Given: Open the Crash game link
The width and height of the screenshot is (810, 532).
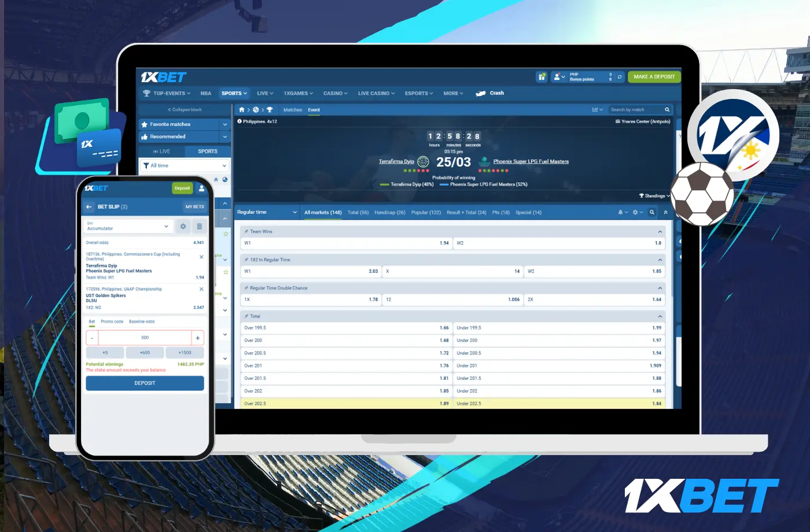Looking at the screenshot, I should (489, 93).
